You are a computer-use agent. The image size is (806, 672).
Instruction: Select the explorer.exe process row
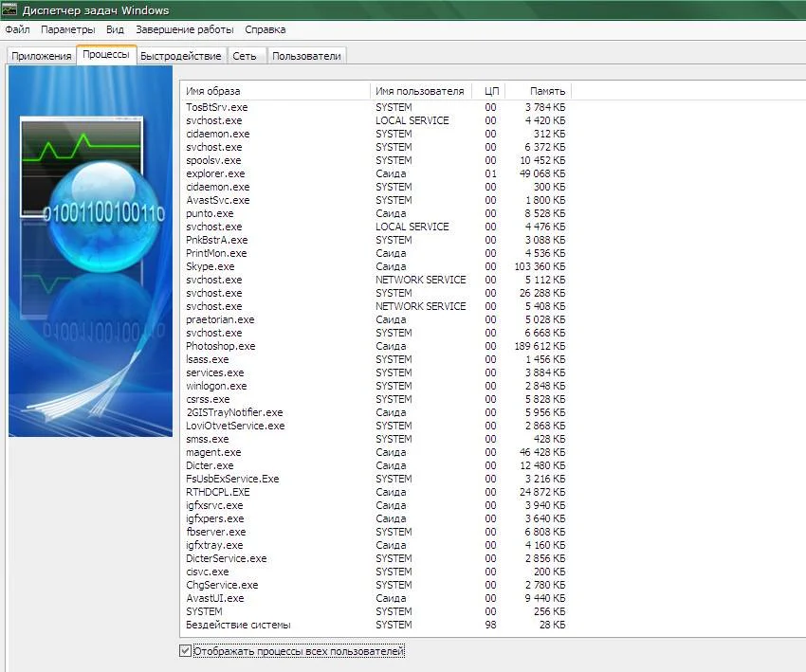coord(215,174)
